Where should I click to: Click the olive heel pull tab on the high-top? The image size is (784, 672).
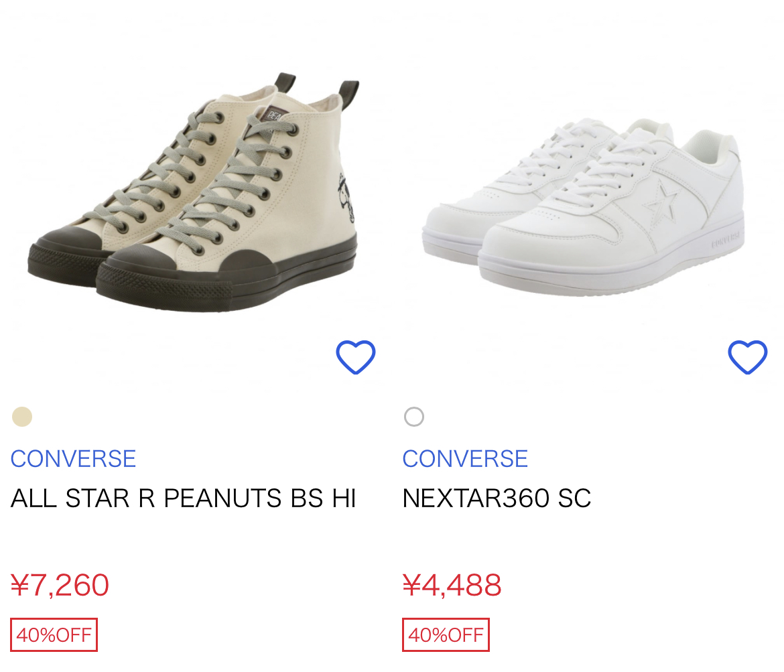click(349, 95)
